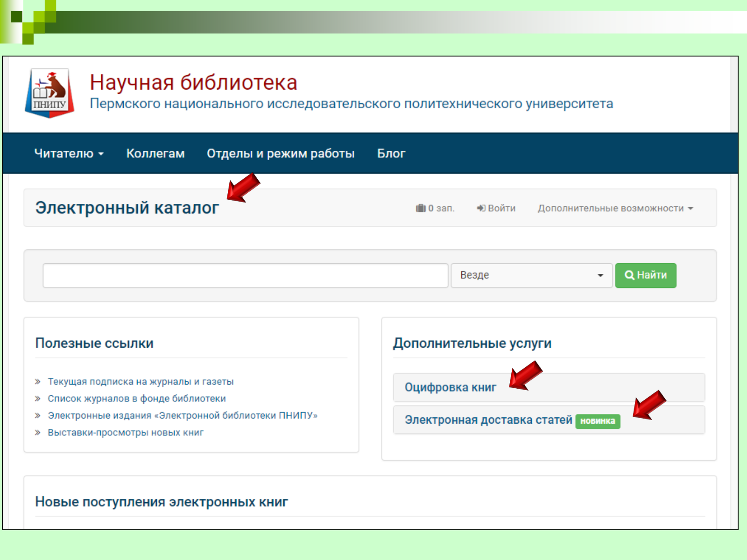Open Список журналов в фонде библиотеки
The width and height of the screenshot is (747, 560).
(x=137, y=399)
